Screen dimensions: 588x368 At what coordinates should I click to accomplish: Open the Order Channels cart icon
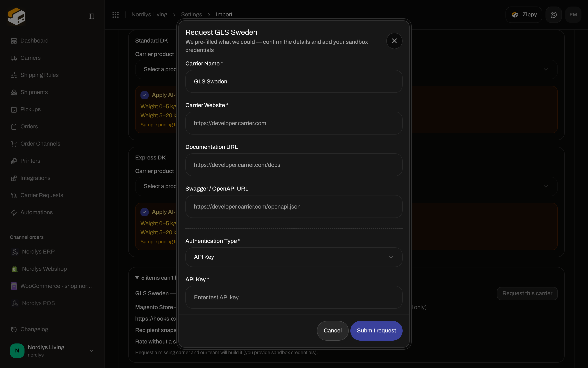pos(14,144)
